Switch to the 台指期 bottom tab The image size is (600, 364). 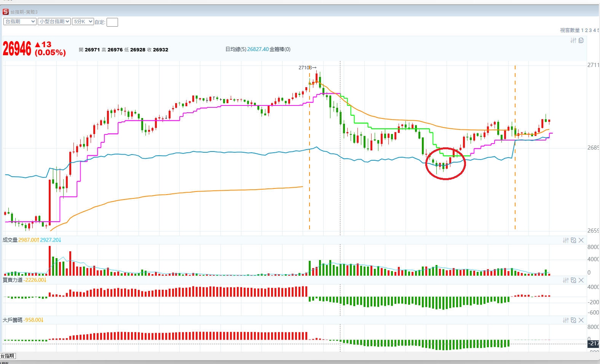point(8,356)
